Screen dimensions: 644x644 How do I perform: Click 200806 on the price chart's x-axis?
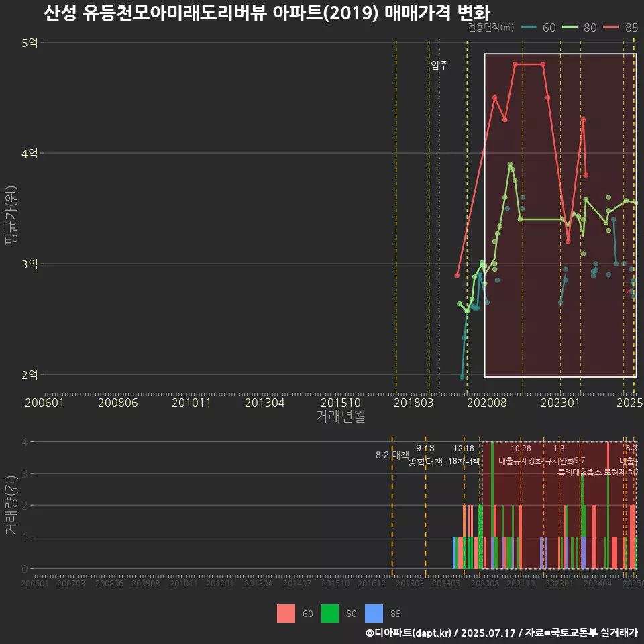tap(118, 402)
